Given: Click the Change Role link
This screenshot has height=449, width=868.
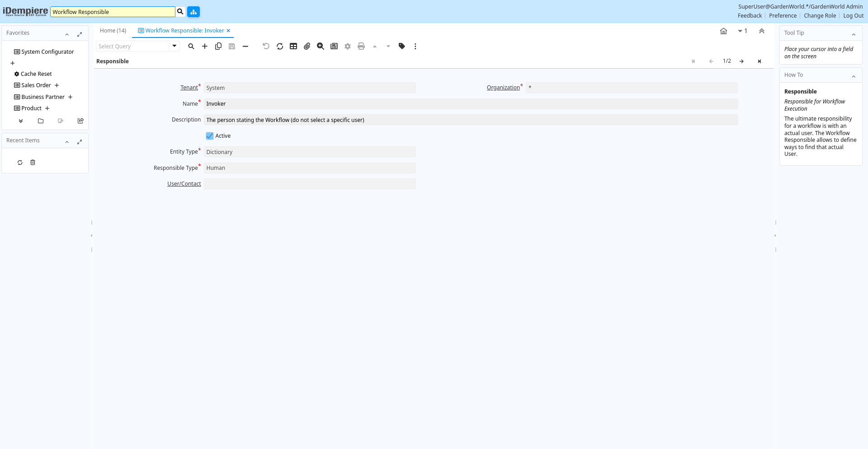Looking at the screenshot, I should point(820,16).
